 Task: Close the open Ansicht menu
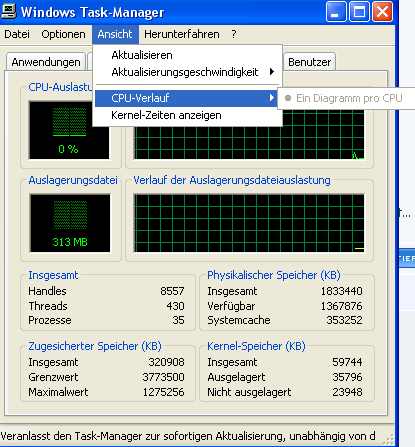[115, 34]
